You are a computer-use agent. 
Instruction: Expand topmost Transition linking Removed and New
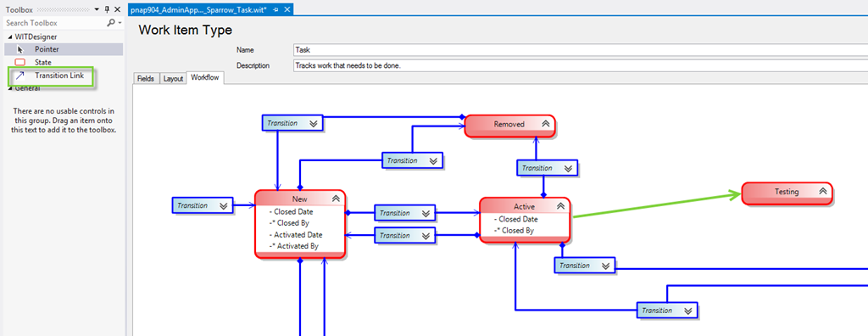click(314, 124)
